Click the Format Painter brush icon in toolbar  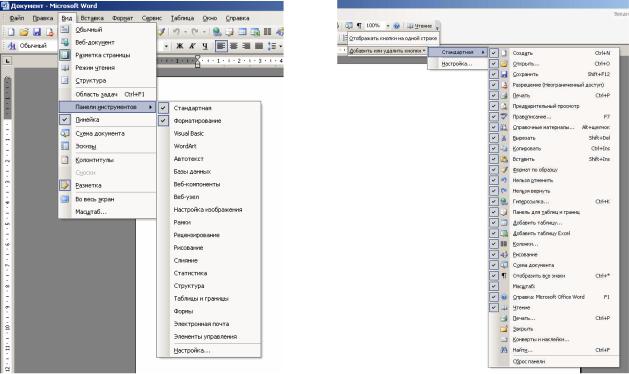(x=162, y=32)
